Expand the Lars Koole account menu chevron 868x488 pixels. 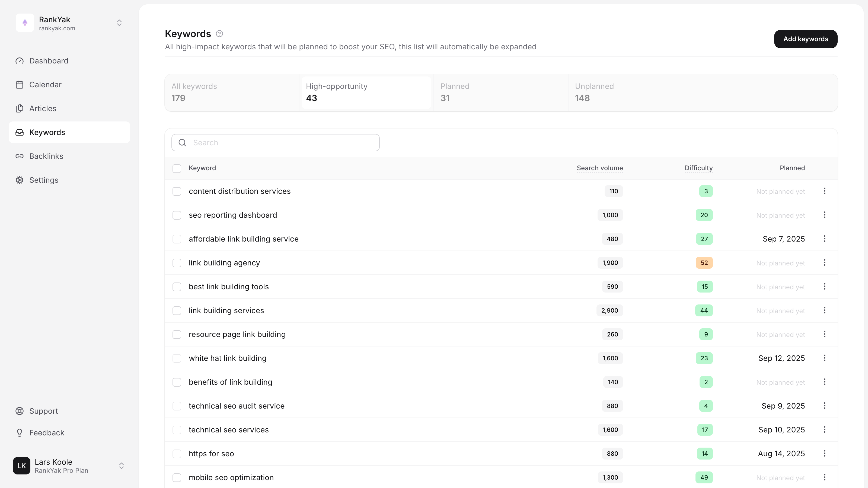[121, 466]
